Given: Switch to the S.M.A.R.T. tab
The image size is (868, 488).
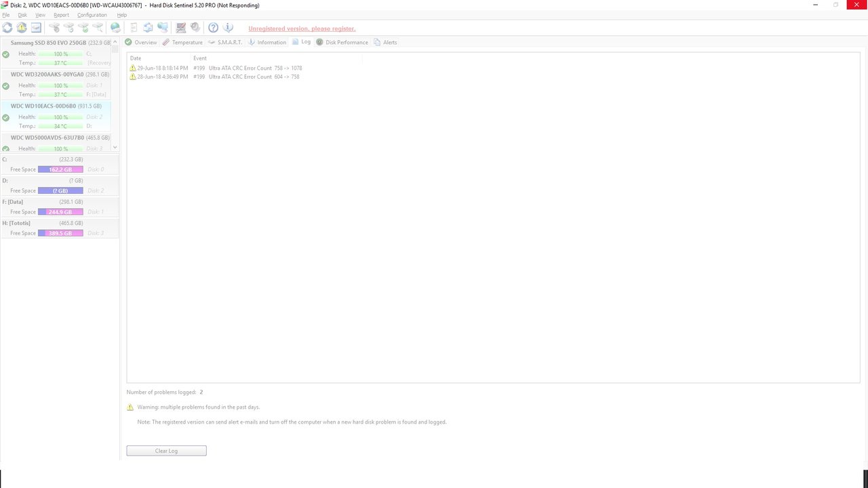Looking at the screenshot, I should click(225, 42).
